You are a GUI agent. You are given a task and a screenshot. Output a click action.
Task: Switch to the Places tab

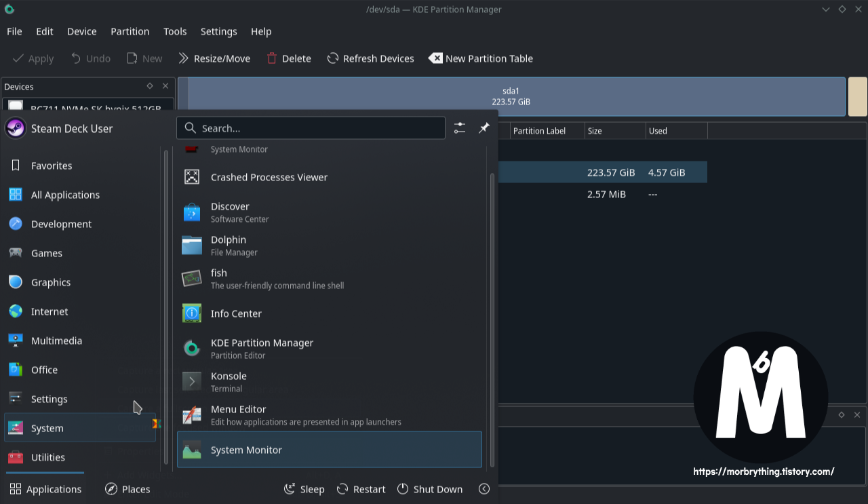click(127, 489)
